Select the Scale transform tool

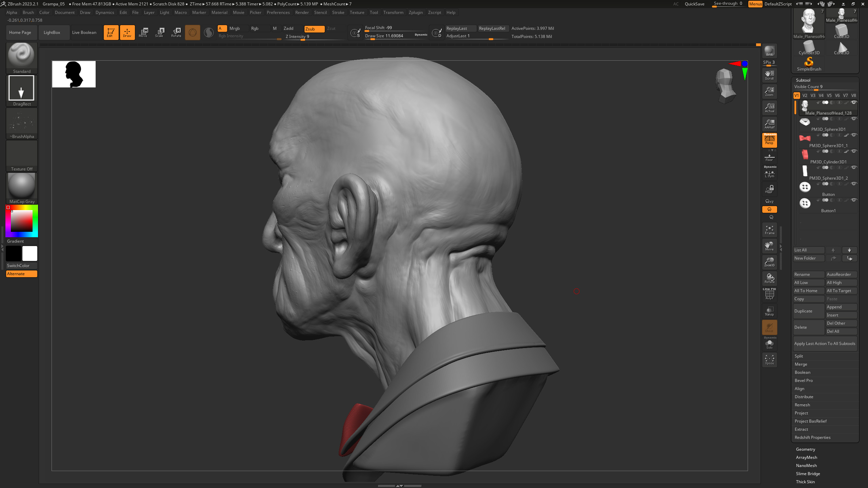(159, 32)
